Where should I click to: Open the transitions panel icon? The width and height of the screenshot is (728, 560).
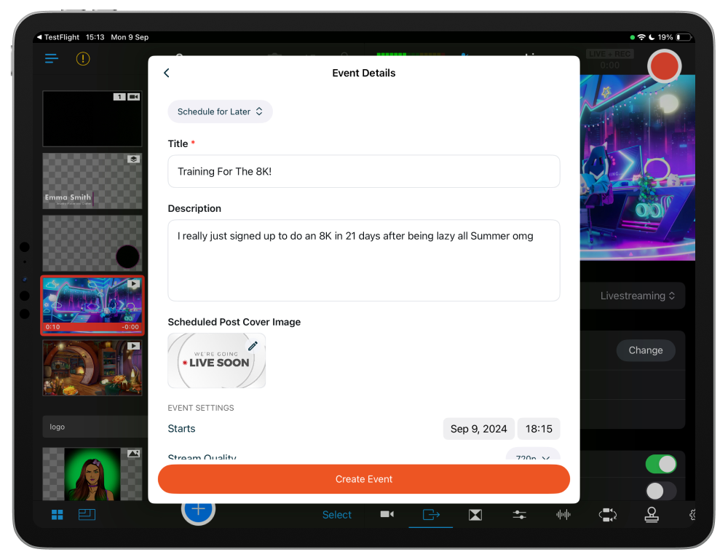(x=475, y=515)
